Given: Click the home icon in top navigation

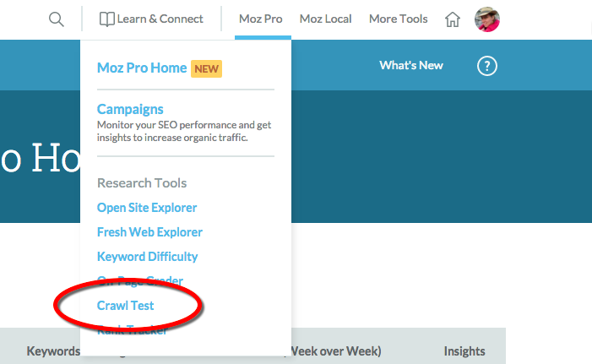Looking at the screenshot, I should pyautogui.click(x=453, y=19).
